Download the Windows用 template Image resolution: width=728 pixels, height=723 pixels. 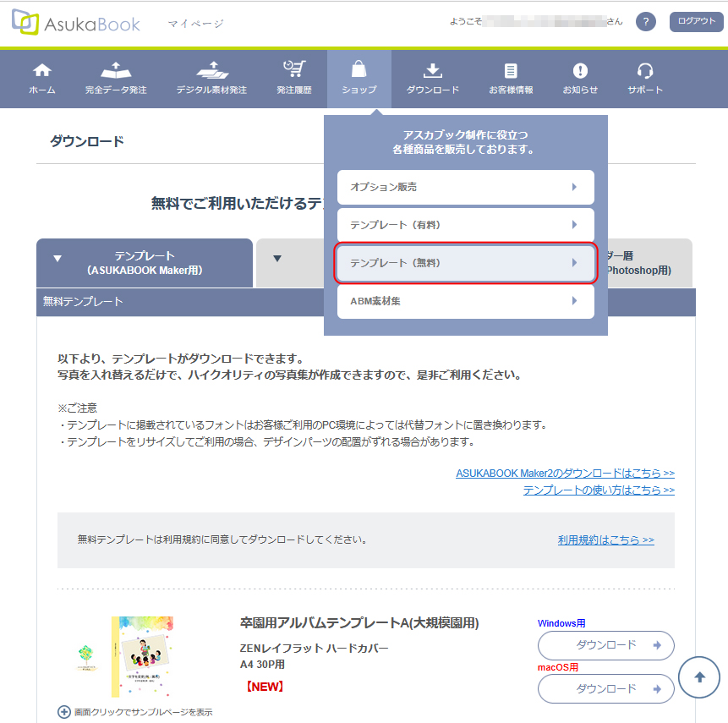[x=605, y=645]
